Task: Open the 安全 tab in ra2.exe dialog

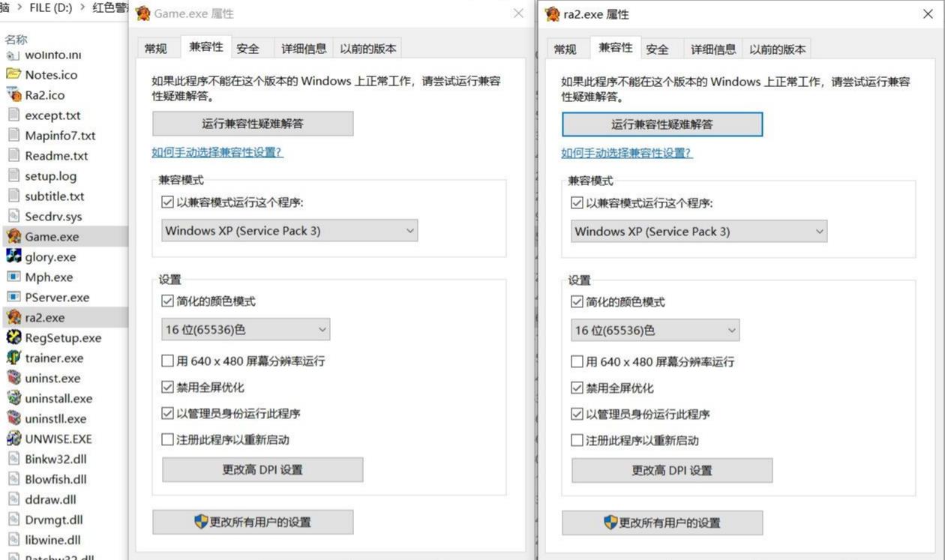Action: click(x=657, y=49)
